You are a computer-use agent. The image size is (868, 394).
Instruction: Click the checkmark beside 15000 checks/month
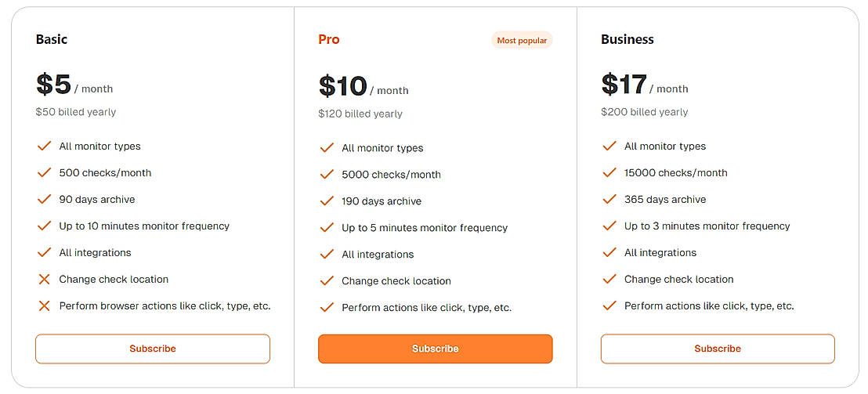click(609, 173)
